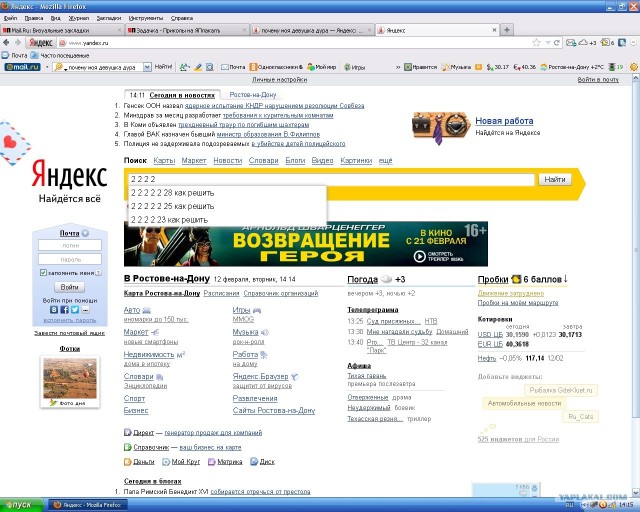Open the Карты service link

pyautogui.click(x=164, y=160)
